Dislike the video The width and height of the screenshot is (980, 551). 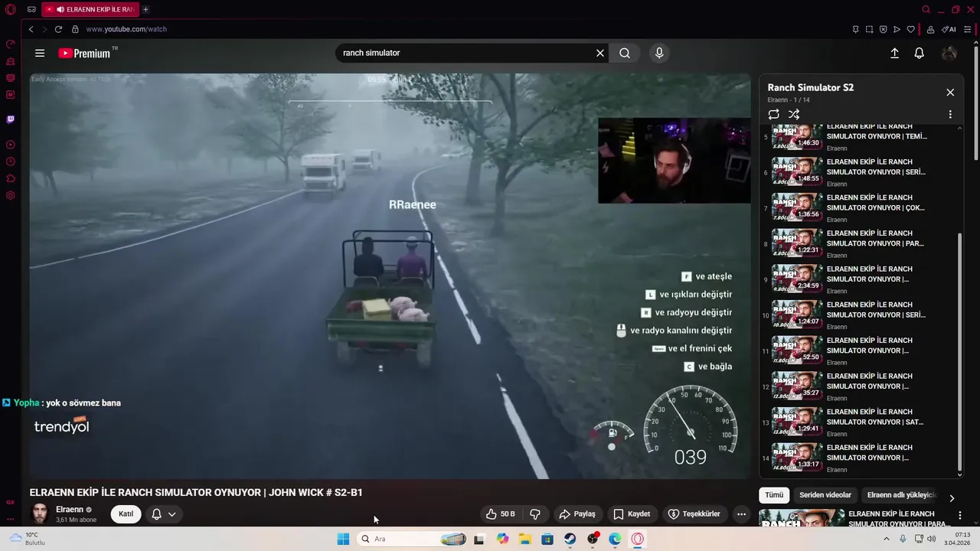(x=535, y=514)
